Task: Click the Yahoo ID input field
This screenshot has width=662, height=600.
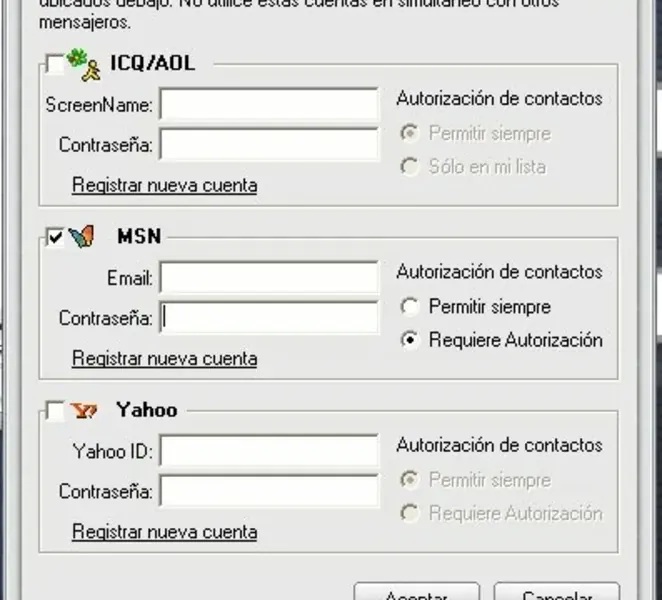Action: 269,451
